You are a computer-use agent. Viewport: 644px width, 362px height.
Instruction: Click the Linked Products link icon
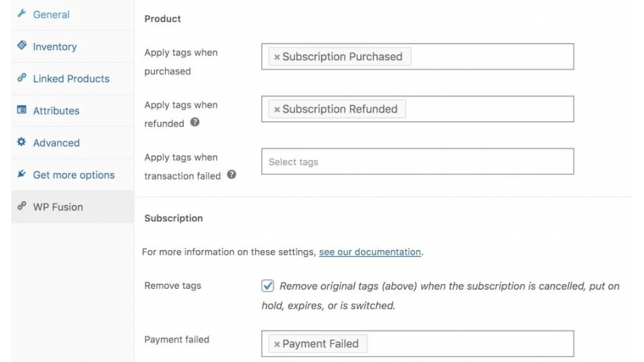pyautogui.click(x=21, y=78)
